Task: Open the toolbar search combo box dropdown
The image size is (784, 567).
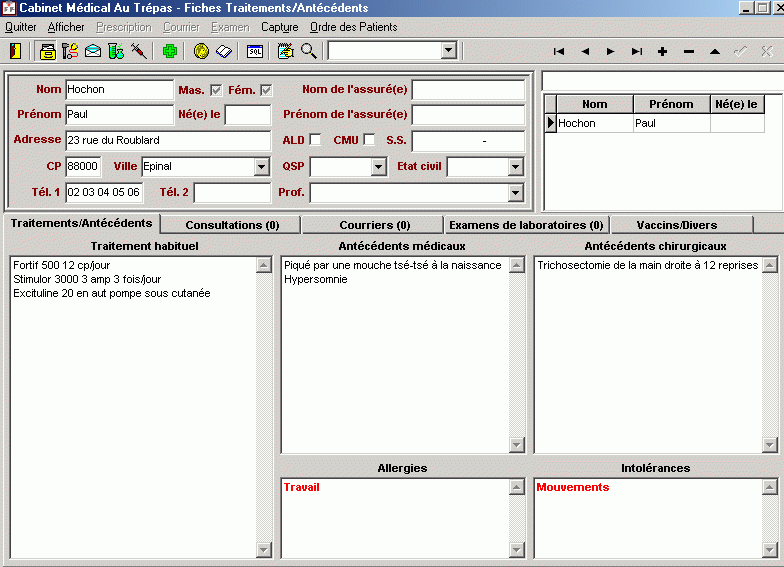Action: tap(448, 50)
